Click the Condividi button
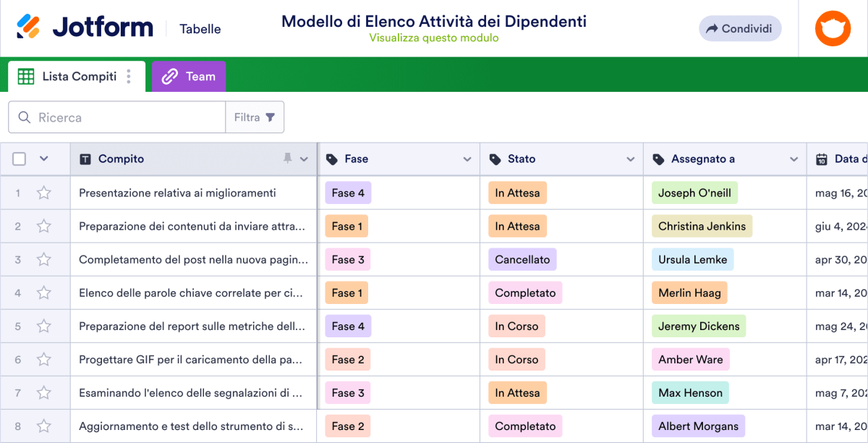This screenshot has width=868, height=443. tap(739, 28)
